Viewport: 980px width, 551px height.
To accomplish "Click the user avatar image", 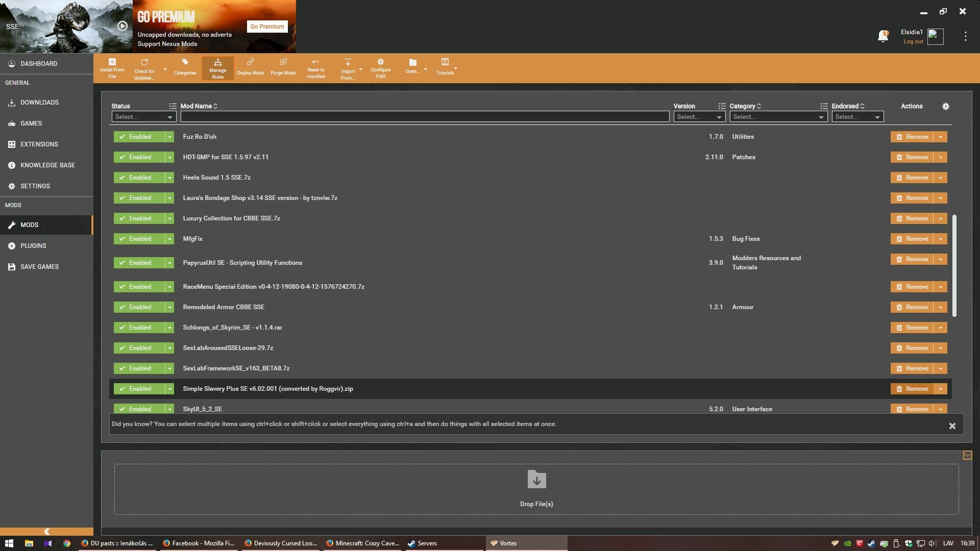I will (x=935, y=37).
